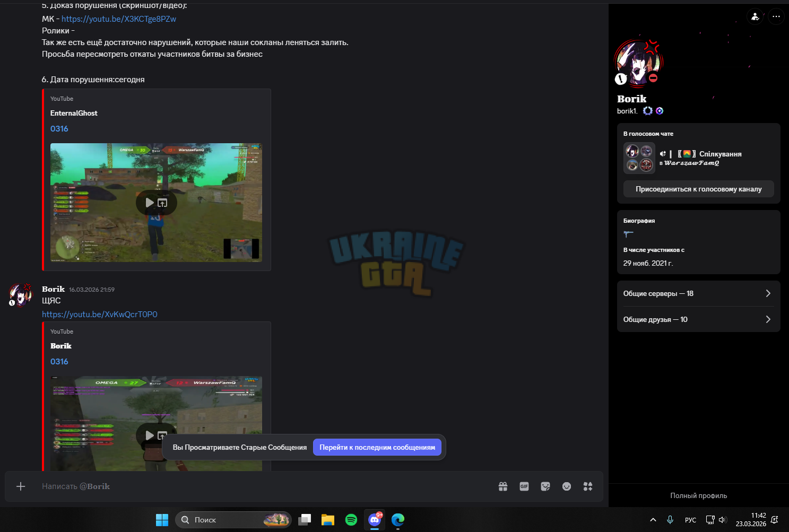Viewport: 789px width, 532px height.
Task: Open EnternalGhost video in pop-out
Action: [162, 203]
